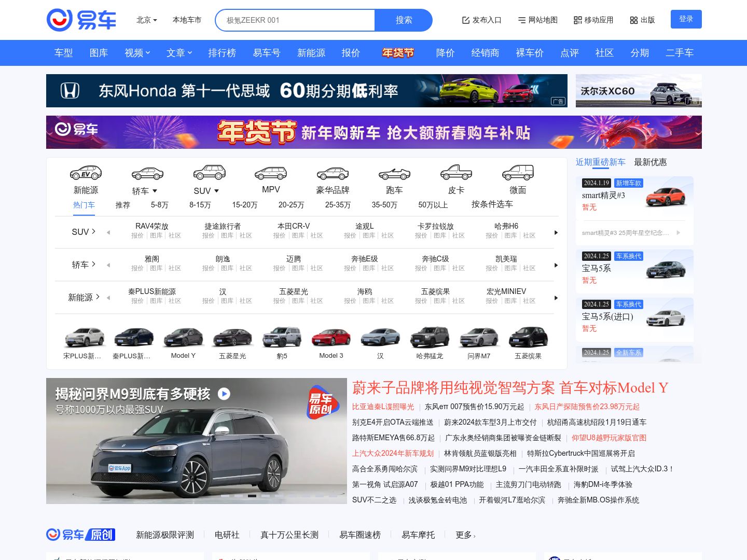Screen dimensions: 747x560
Task: Select the 皮卡 pickup truck icon
Action: 456,172
